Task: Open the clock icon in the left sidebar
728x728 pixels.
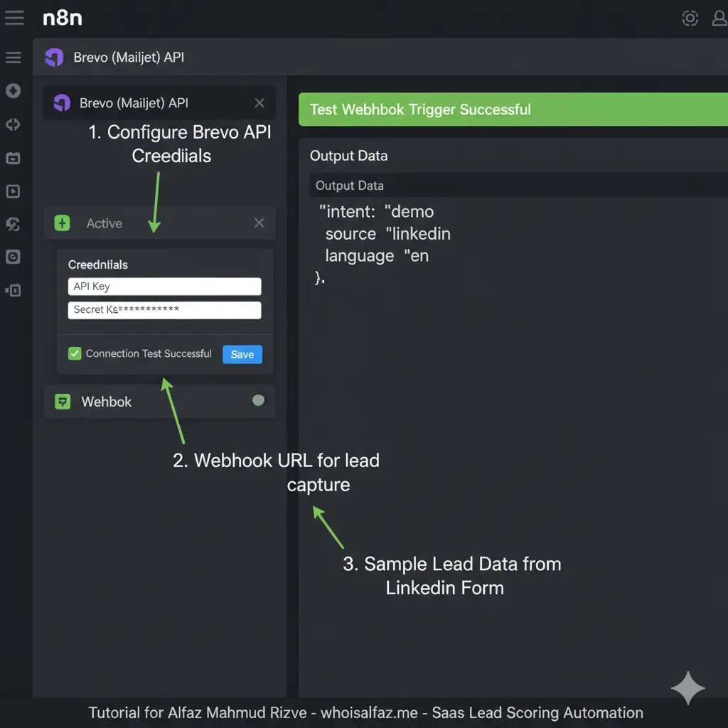Action: click(14, 257)
